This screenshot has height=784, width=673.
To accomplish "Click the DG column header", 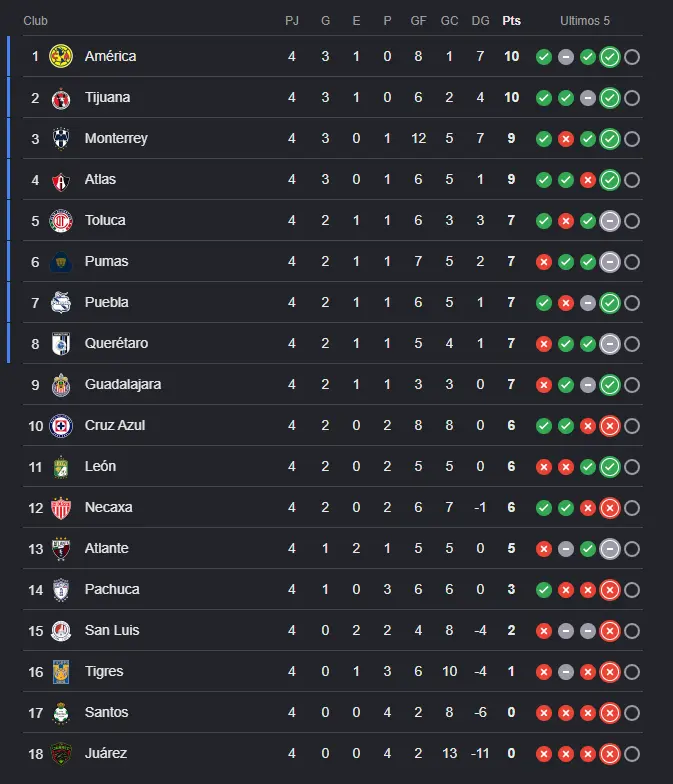I will pyautogui.click(x=480, y=20).
